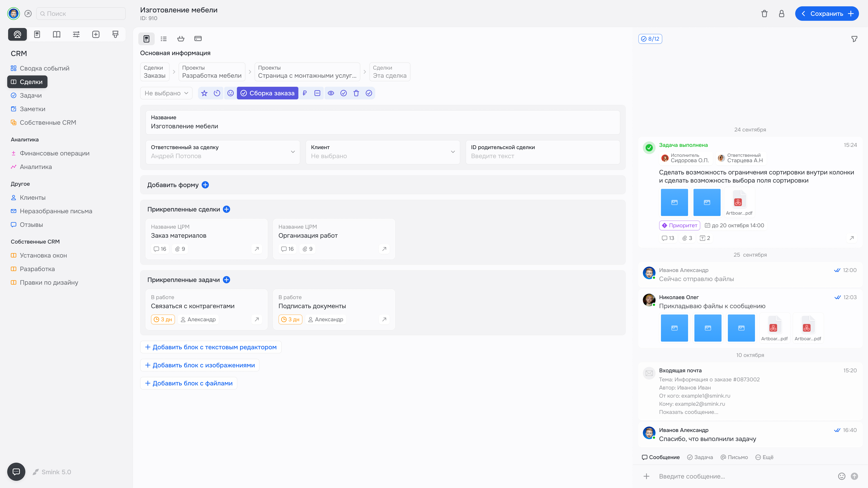Click the trash icon in the top header
The height and width of the screenshot is (488, 868).
coord(764,14)
